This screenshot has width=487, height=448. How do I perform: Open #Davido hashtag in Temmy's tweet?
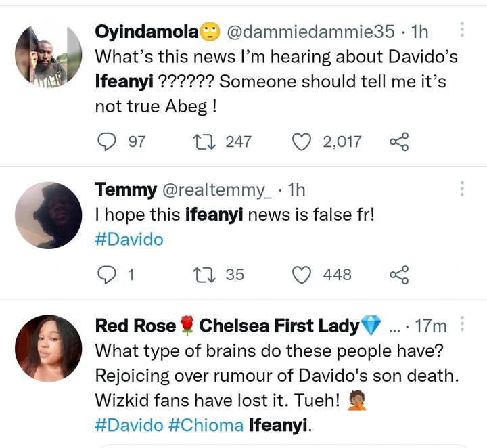[129, 240]
